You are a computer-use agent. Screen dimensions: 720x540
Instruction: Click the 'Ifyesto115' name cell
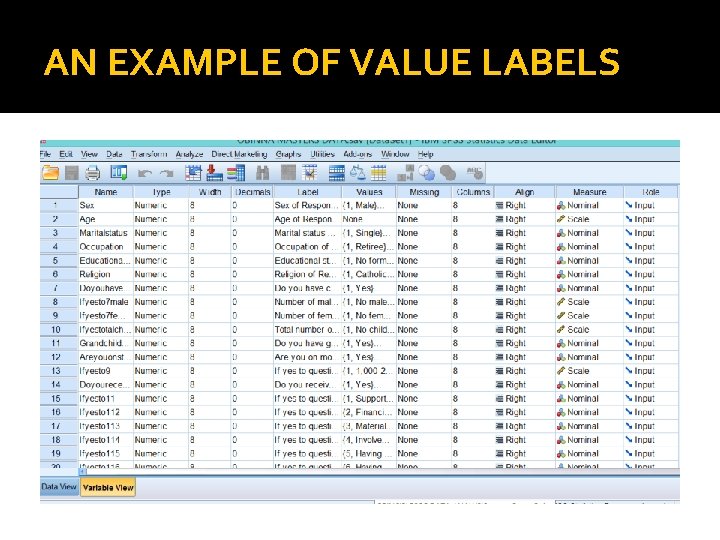coord(106,454)
